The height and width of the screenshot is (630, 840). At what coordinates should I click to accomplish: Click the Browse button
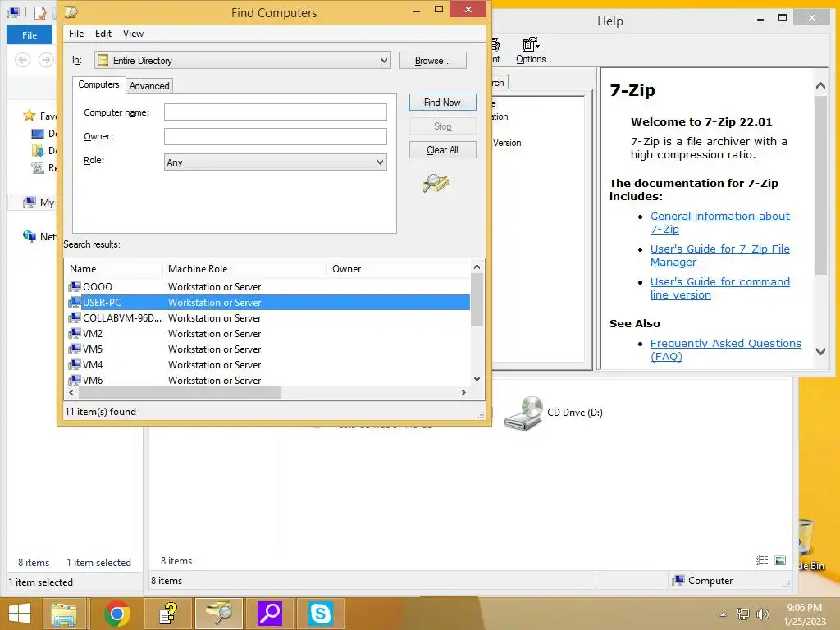click(x=432, y=61)
